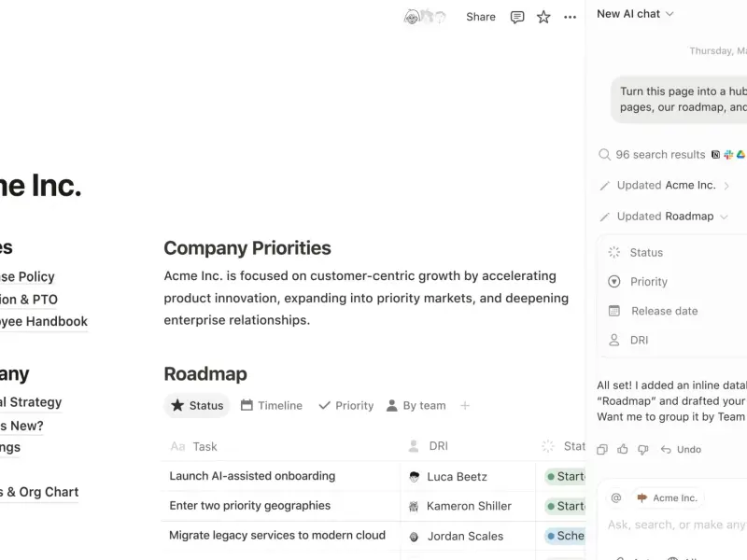Undo the AI changes

tap(681, 449)
